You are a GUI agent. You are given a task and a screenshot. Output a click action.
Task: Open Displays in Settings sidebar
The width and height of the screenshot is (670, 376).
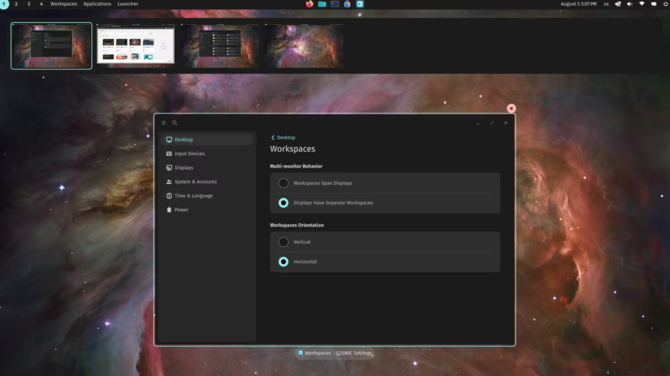pos(207,168)
